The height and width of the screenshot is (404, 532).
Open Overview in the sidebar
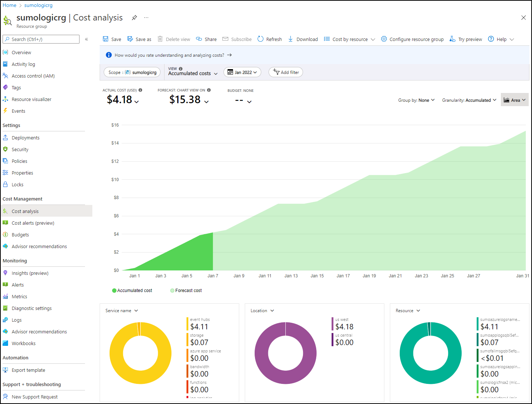[21, 53]
